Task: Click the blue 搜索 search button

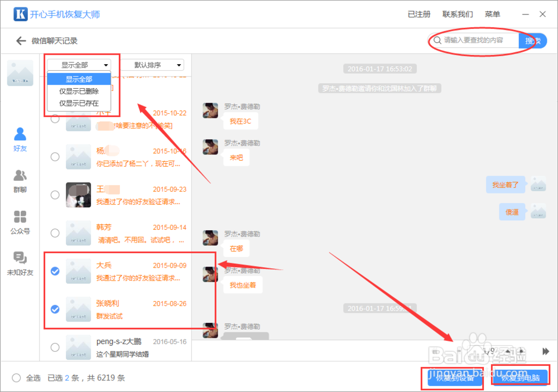Action: point(533,41)
